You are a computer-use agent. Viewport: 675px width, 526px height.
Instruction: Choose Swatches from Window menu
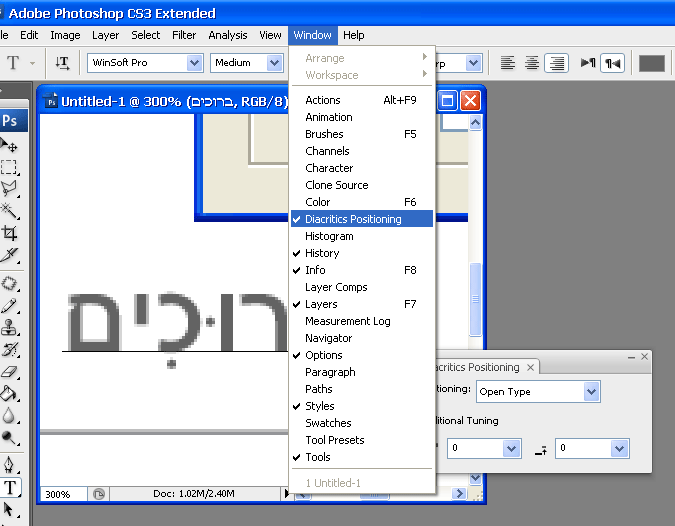(x=362, y=423)
